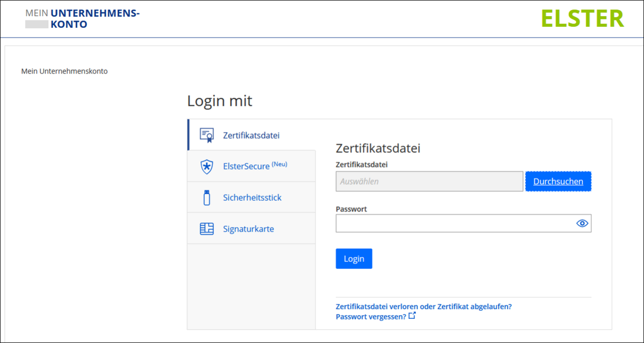Click the green ELSTER logo
This screenshot has width=644, height=343.
pyautogui.click(x=582, y=19)
